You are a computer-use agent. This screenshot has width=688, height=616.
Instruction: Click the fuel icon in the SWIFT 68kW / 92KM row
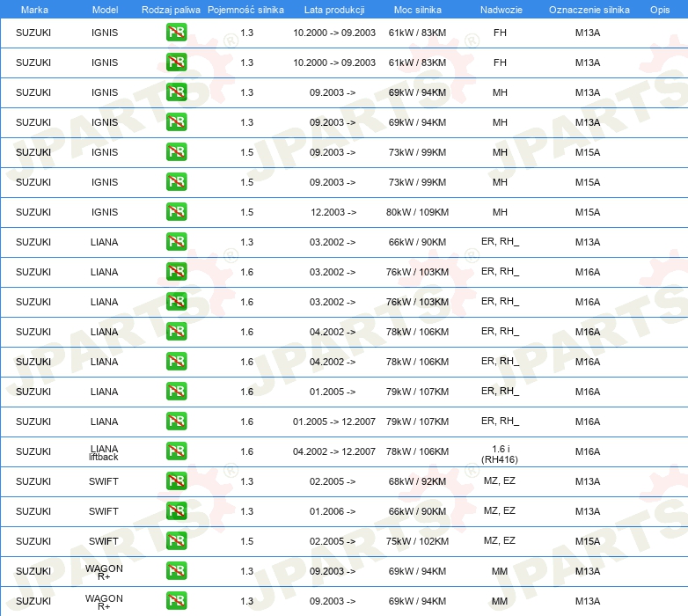[176, 481]
